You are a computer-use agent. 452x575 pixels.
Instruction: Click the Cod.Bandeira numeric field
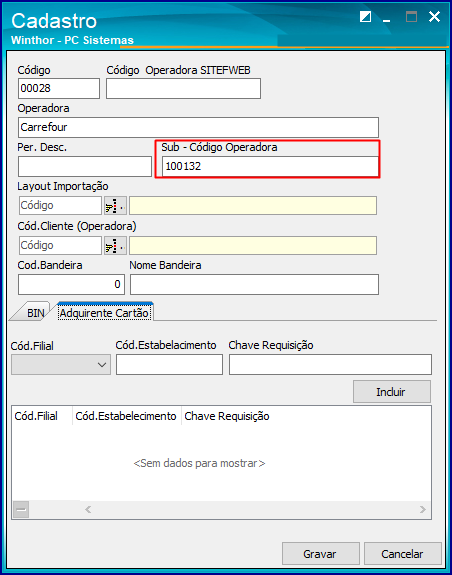(x=71, y=285)
